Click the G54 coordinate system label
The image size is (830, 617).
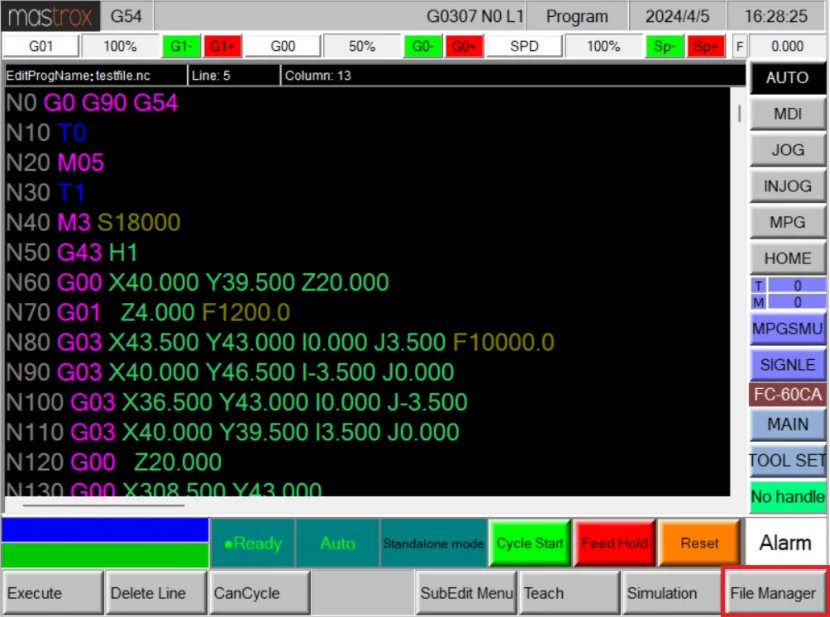(x=126, y=16)
